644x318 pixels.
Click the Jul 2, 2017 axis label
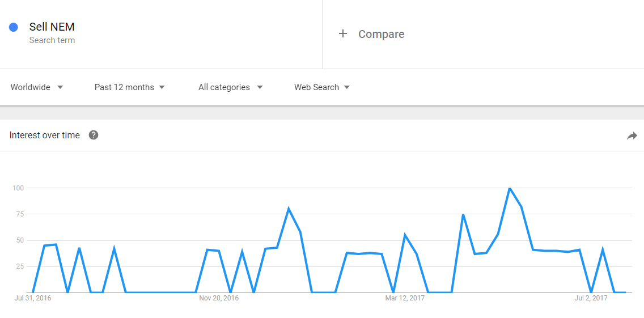591,298
